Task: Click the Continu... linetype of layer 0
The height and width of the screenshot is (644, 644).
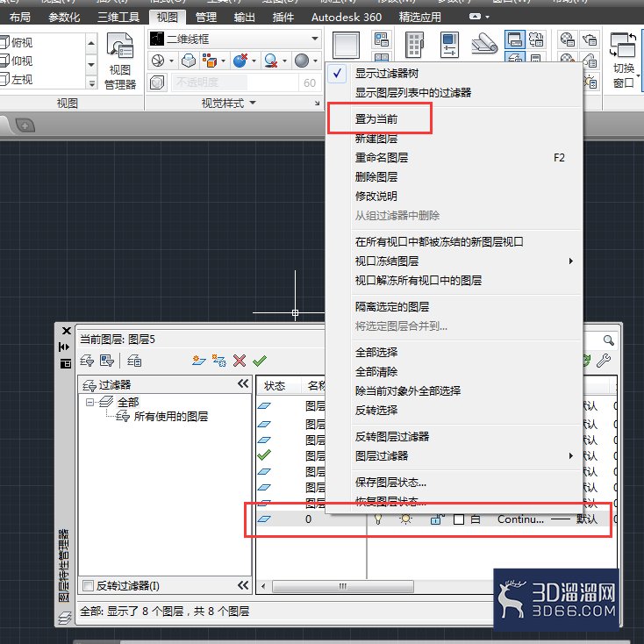Action: click(520, 519)
